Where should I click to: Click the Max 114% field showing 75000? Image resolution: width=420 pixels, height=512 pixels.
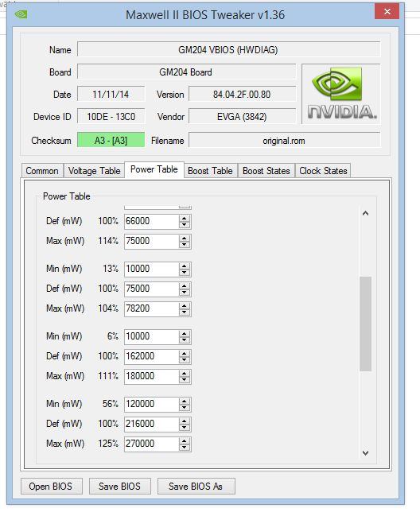click(x=152, y=241)
